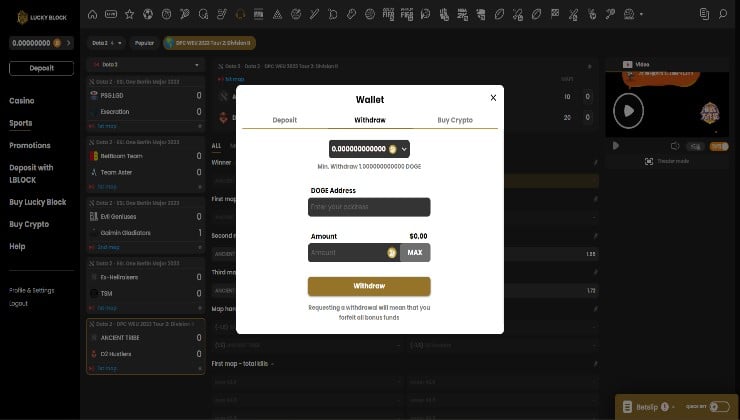Switch to the Deposit tab in Wallet
Viewport: 740px width, 420px height.
click(285, 120)
